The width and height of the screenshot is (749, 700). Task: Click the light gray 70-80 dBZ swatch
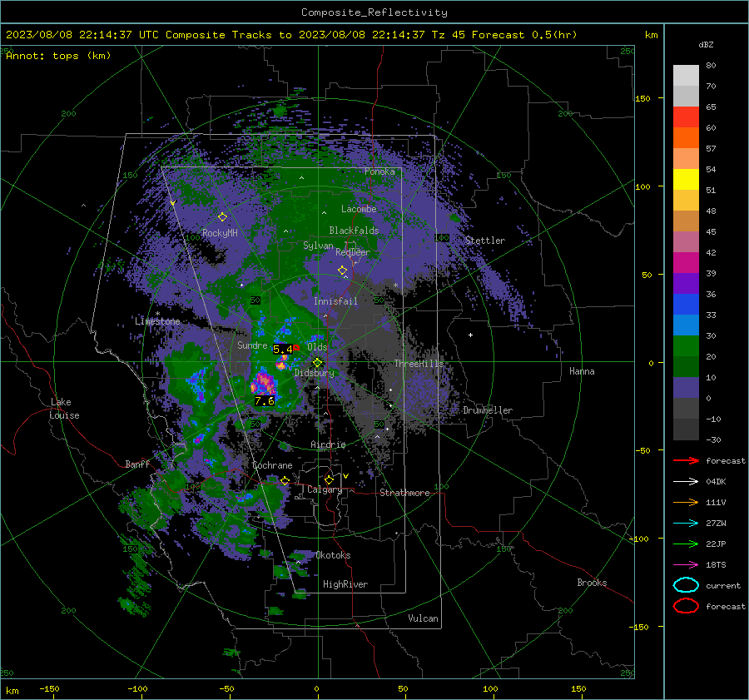click(x=686, y=76)
